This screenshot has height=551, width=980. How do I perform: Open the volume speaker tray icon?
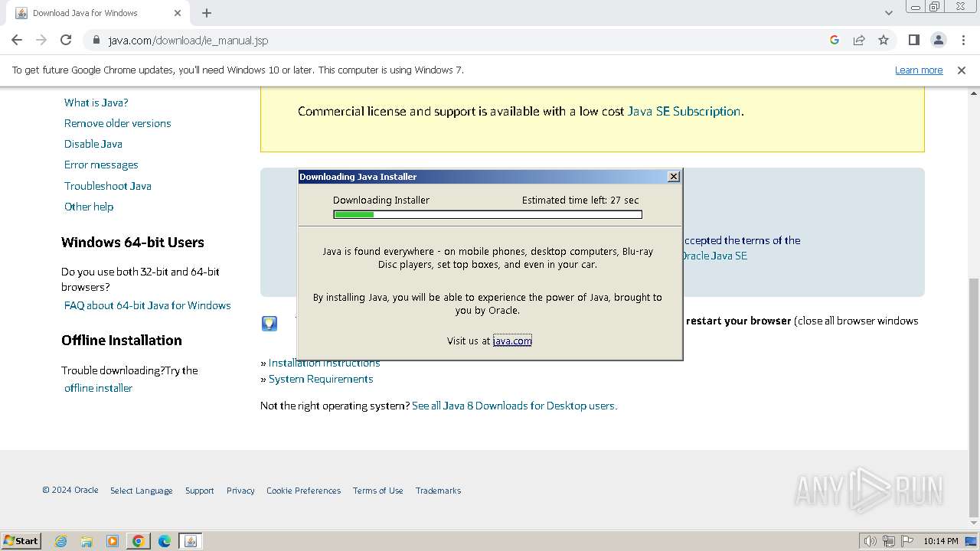(x=871, y=541)
